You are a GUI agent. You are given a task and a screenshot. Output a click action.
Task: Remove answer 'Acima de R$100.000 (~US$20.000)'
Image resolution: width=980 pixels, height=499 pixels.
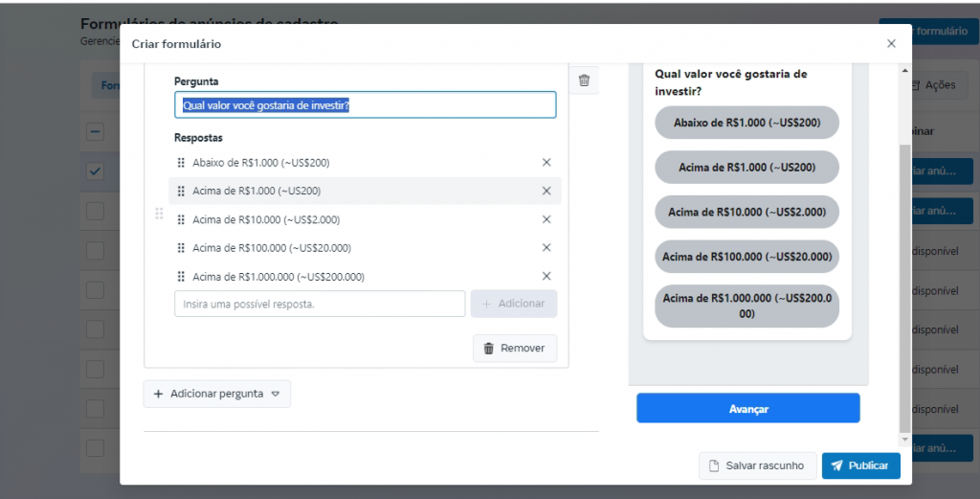pyautogui.click(x=546, y=248)
